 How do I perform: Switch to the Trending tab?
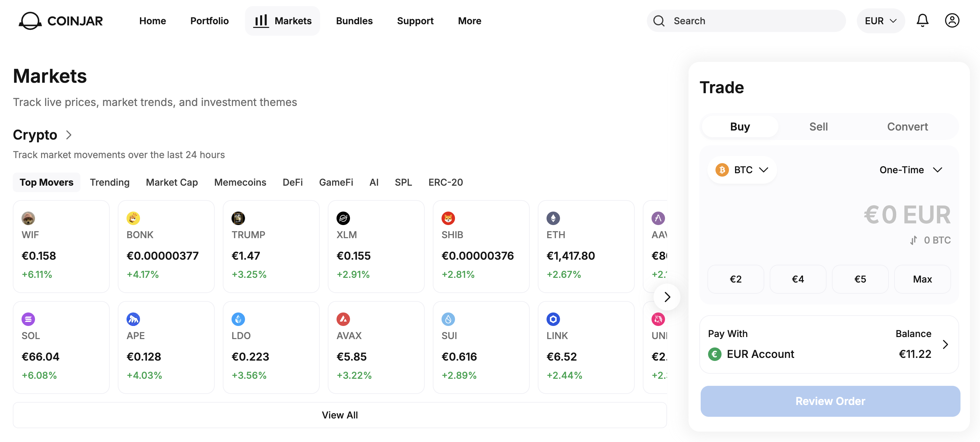click(x=110, y=182)
